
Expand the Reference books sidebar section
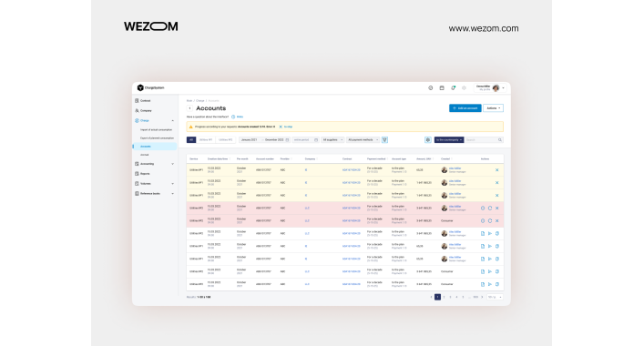pyautogui.click(x=172, y=194)
